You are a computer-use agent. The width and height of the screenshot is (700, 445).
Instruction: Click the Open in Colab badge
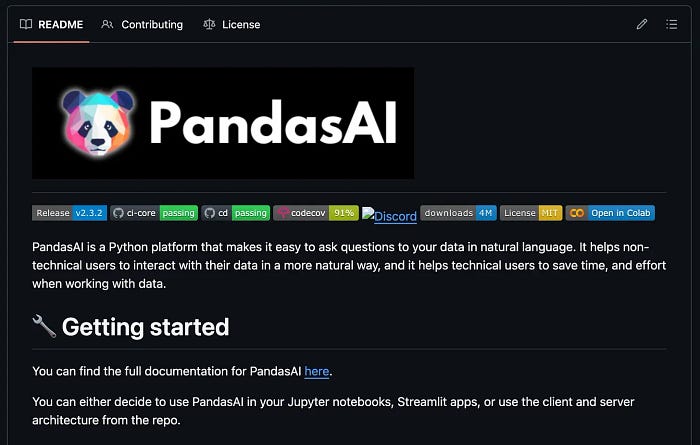click(x=610, y=213)
